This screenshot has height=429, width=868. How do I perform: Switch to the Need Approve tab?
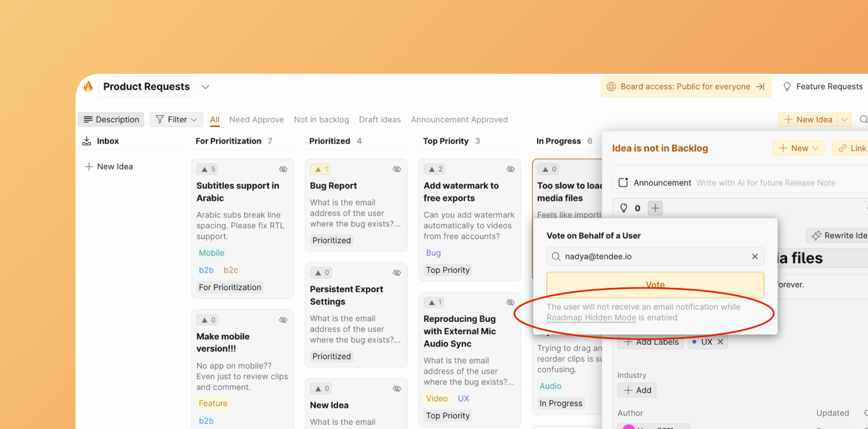pos(257,119)
